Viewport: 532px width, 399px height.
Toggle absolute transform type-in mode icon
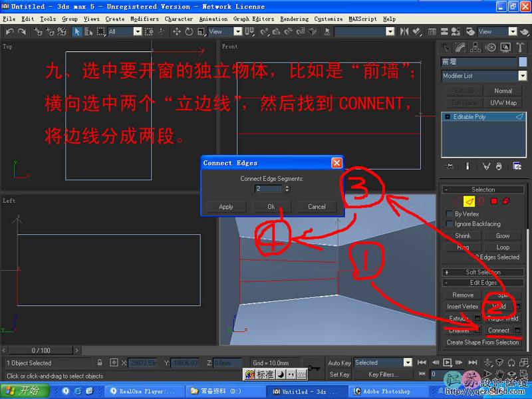click(x=114, y=362)
